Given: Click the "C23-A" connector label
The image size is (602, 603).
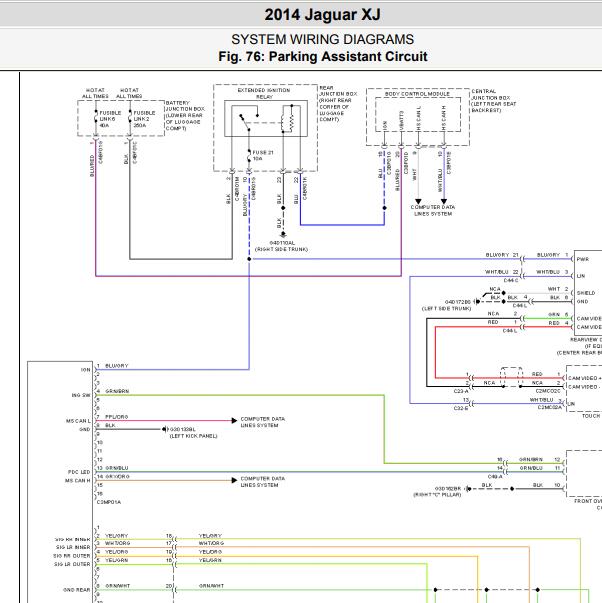Looking at the screenshot, I should coord(461,391).
